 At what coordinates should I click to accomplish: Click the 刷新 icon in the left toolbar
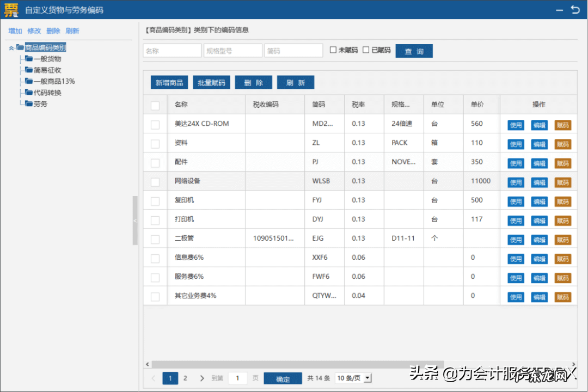72,31
